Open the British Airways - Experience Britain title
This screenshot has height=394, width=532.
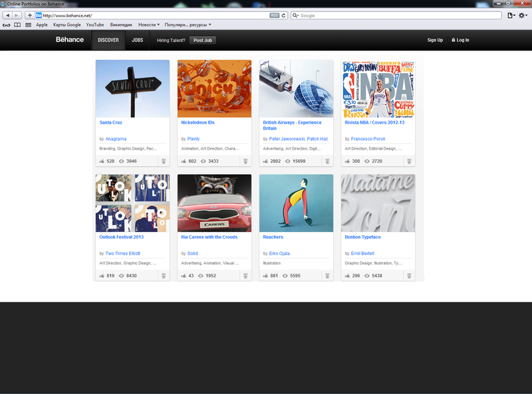[292, 125]
